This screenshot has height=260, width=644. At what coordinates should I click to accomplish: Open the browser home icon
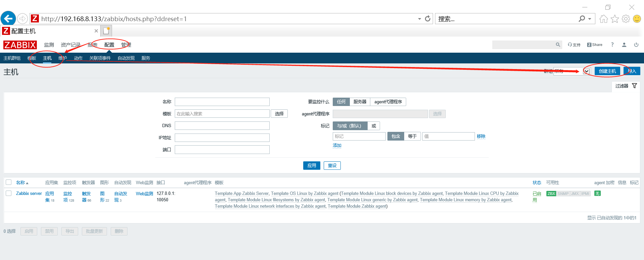click(603, 19)
